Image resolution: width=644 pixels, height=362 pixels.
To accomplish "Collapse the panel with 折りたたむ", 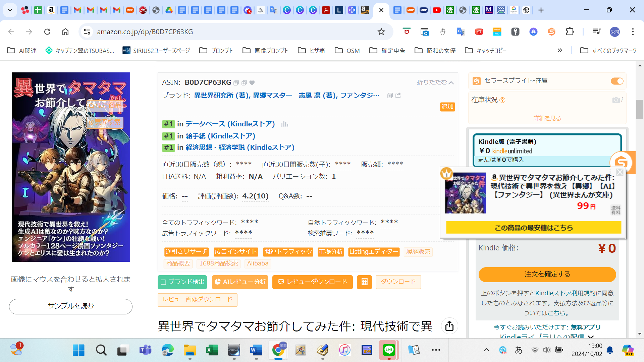I will click(435, 82).
